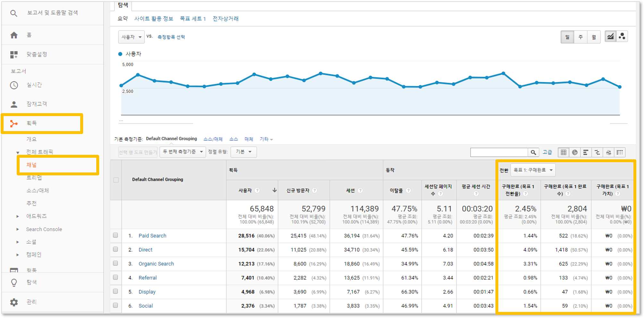Check the Direct row checkbox
644x318 pixels.
pyautogui.click(x=116, y=250)
